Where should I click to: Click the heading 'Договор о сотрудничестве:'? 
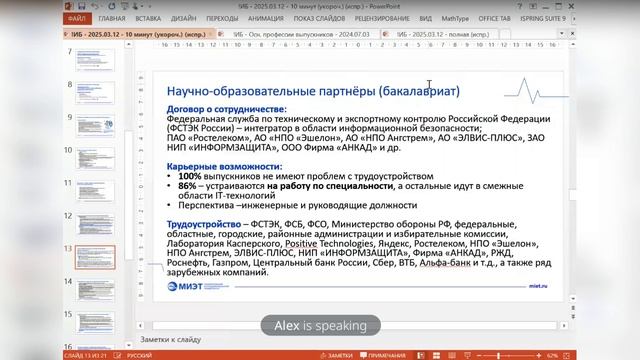tap(227, 109)
